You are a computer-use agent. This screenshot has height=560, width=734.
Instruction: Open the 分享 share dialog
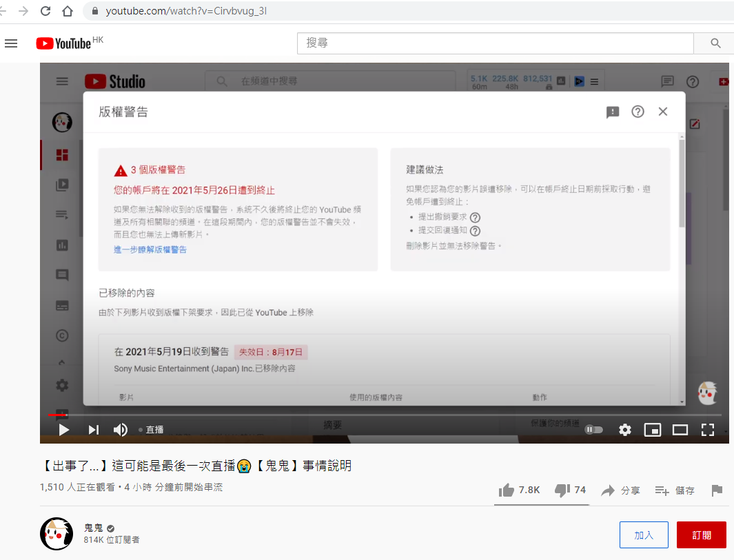pyautogui.click(x=620, y=490)
